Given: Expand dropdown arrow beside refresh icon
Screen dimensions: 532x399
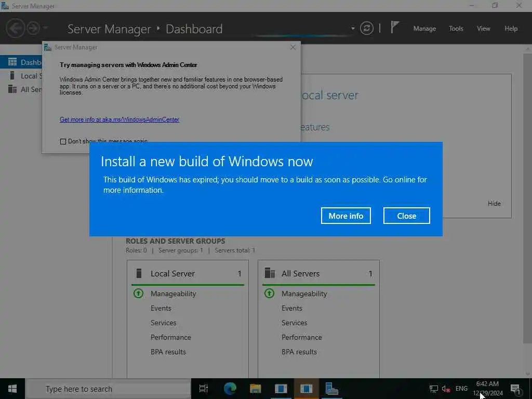Looking at the screenshot, I should click(353, 29).
